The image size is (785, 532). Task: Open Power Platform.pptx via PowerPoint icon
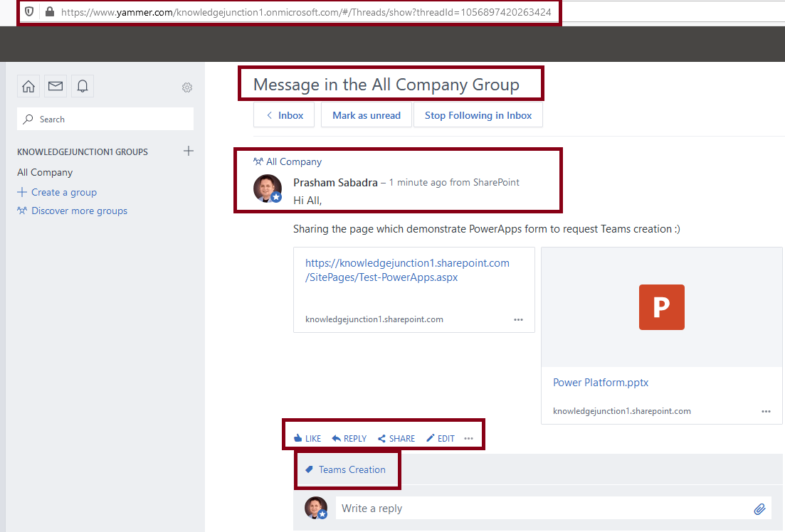661,307
